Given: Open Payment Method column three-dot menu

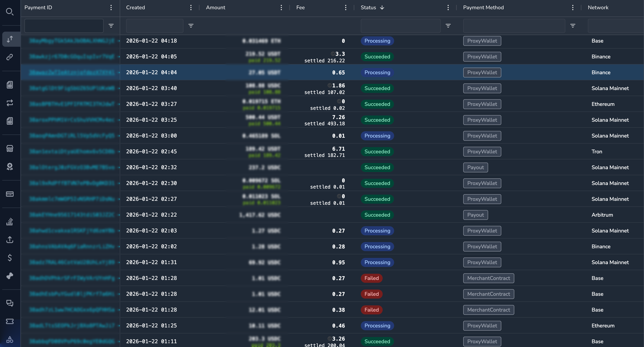Looking at the screenshot, I should (572, 8).
